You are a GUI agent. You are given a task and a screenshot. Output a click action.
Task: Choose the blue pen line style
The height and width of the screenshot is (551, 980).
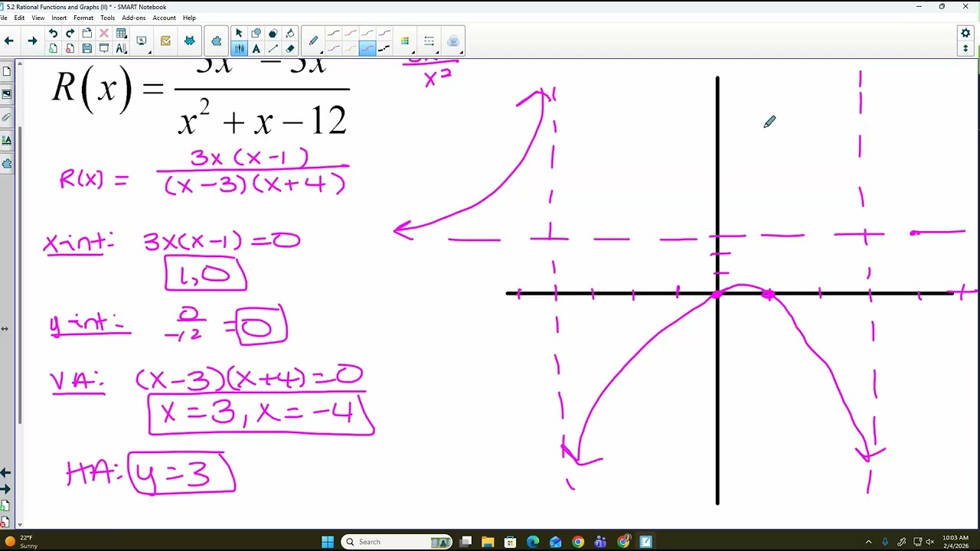point(384,34)
